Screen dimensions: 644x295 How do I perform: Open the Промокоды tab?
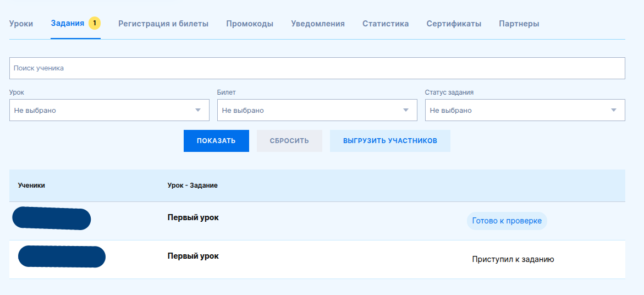(x=250, y=24)
